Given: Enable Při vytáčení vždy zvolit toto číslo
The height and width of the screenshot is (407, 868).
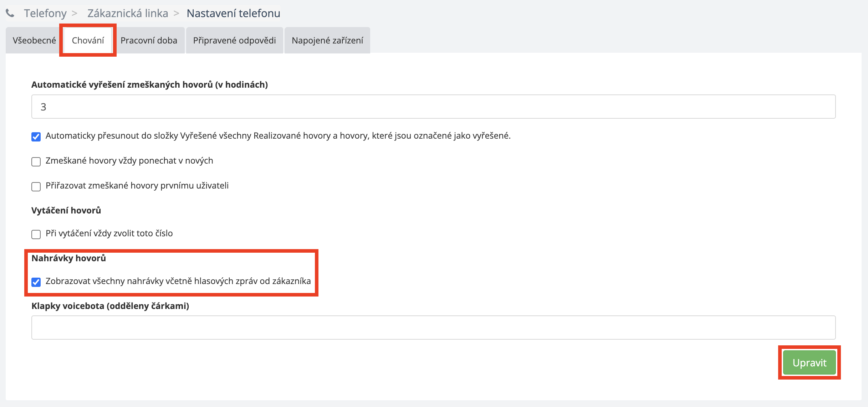Looking at the screenshot, I should pos(36,234).
